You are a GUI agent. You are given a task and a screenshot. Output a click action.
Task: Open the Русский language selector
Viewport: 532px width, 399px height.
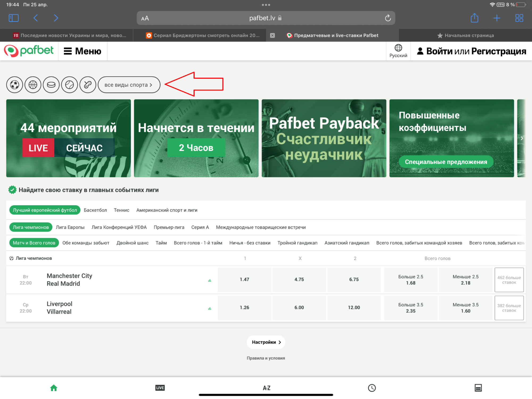click(398, 51)
